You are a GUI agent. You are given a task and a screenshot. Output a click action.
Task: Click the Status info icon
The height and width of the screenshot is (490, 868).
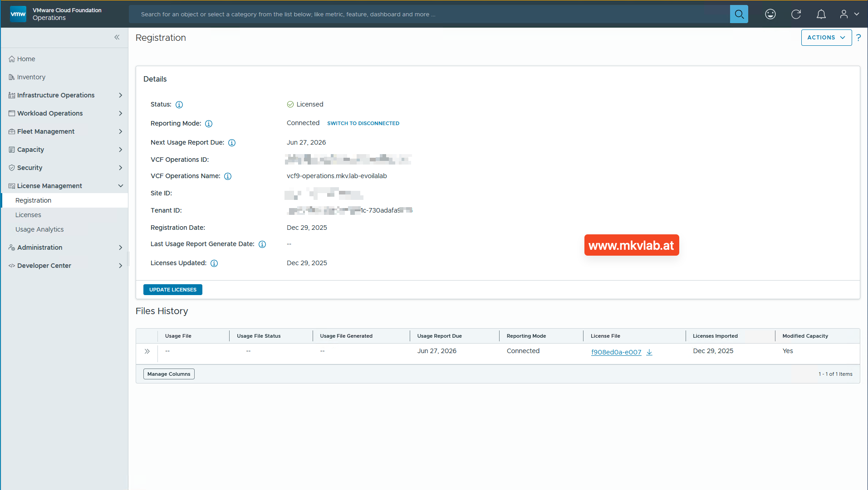(179, 105)
